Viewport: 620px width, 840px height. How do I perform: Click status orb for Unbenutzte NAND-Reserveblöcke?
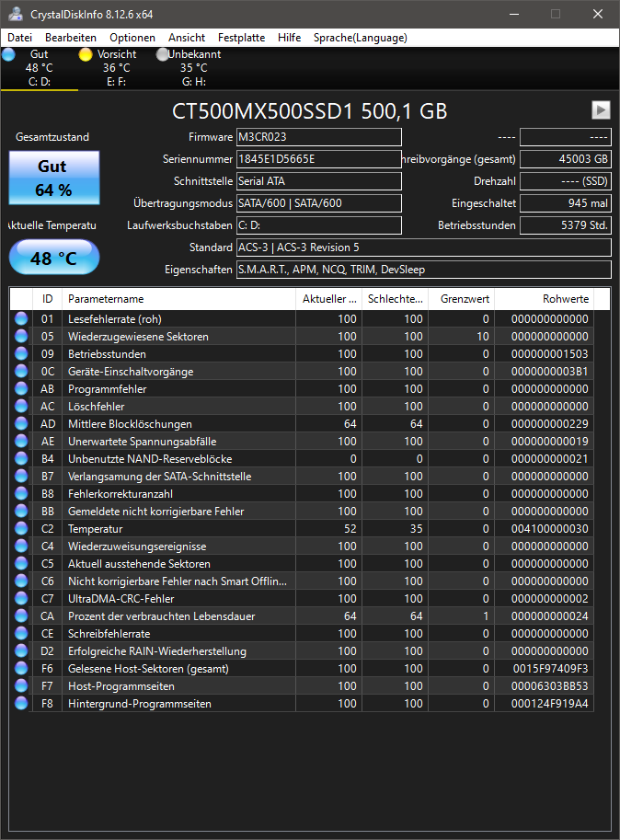click(21, 458)
